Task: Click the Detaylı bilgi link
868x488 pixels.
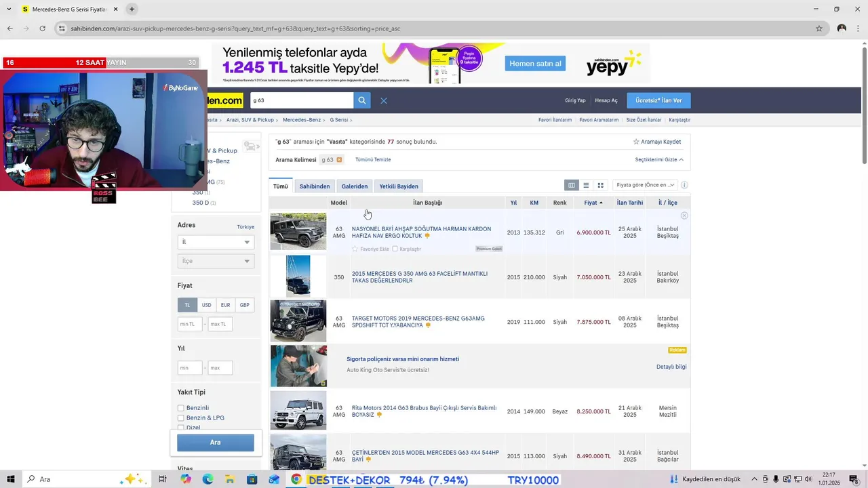Action: [671, 367]
